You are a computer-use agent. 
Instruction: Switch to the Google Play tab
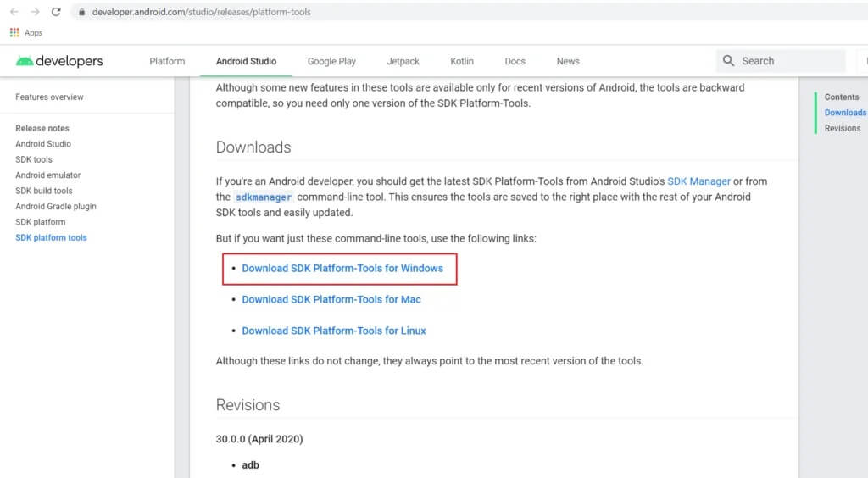(331, 61)
